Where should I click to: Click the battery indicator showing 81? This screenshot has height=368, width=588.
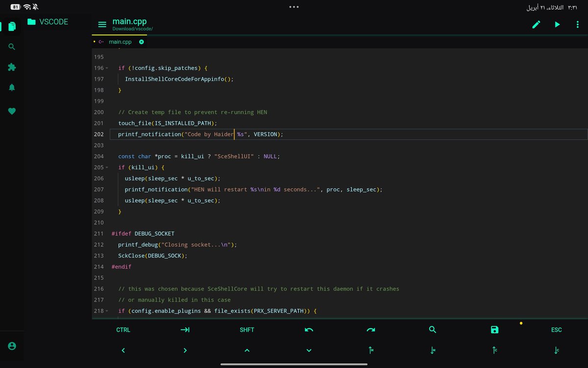15,7
